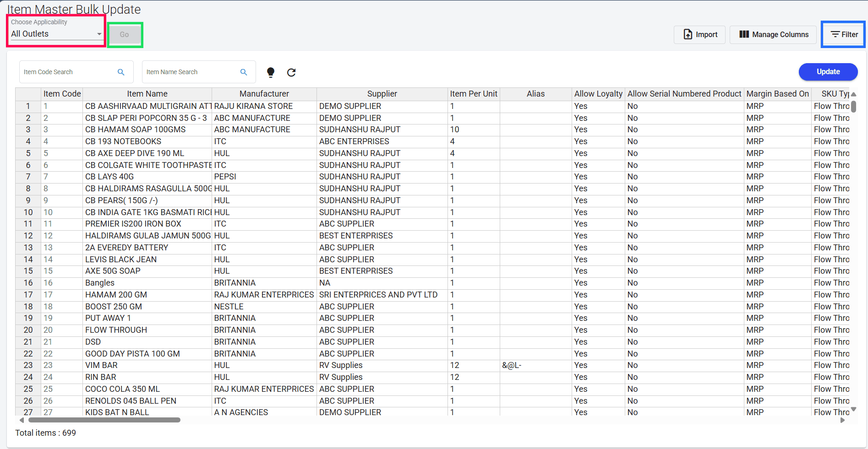Image resolution: width=868 pixels, height=449 pixels.
Task: Click the vertical scrollbar thumb of the table
Action: click(854, 106)
